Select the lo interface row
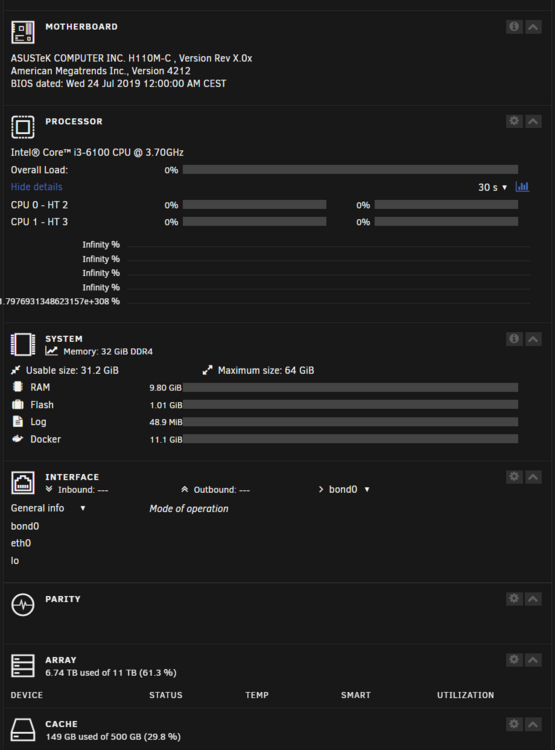The image size is (555, 750). coord(15,561)
